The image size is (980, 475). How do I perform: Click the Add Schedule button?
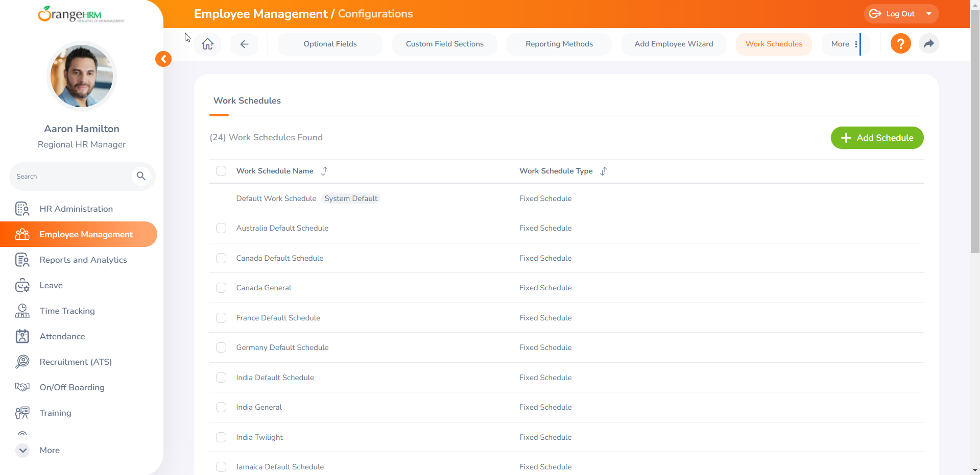pos(877,138)
